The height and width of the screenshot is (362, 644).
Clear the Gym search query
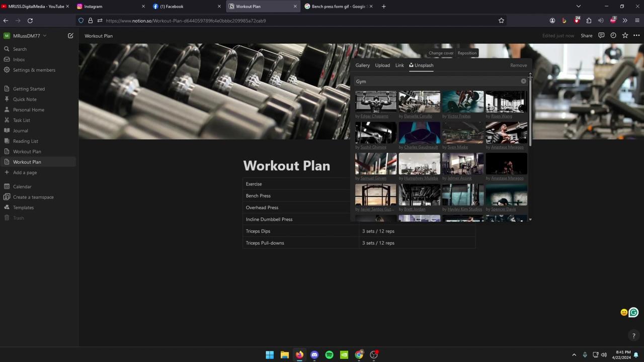(x=523, y=81)
